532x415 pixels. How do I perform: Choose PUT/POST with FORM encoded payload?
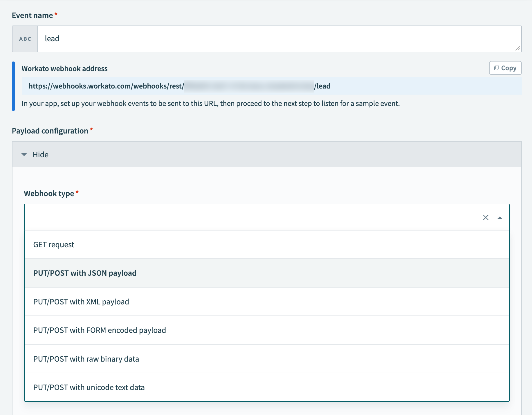pos(100,330)
